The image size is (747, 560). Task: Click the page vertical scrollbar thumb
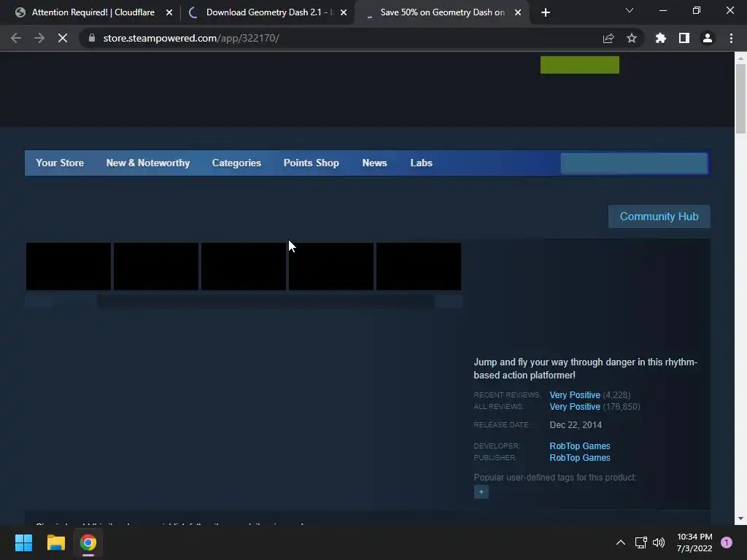coord(740,98)
